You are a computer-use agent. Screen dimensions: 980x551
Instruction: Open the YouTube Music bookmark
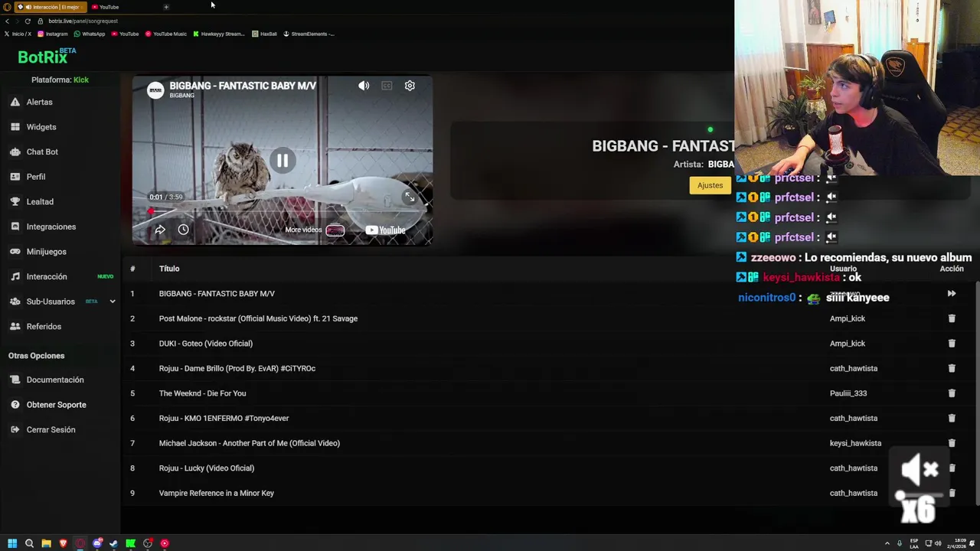point(165,34)
